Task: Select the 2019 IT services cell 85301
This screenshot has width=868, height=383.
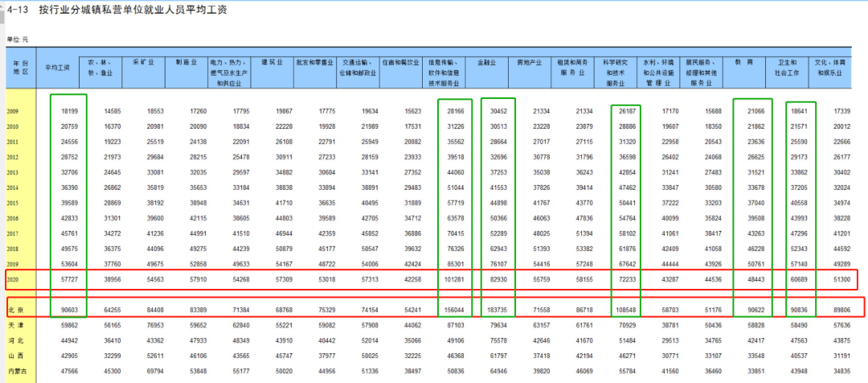Action: (457, 266)
